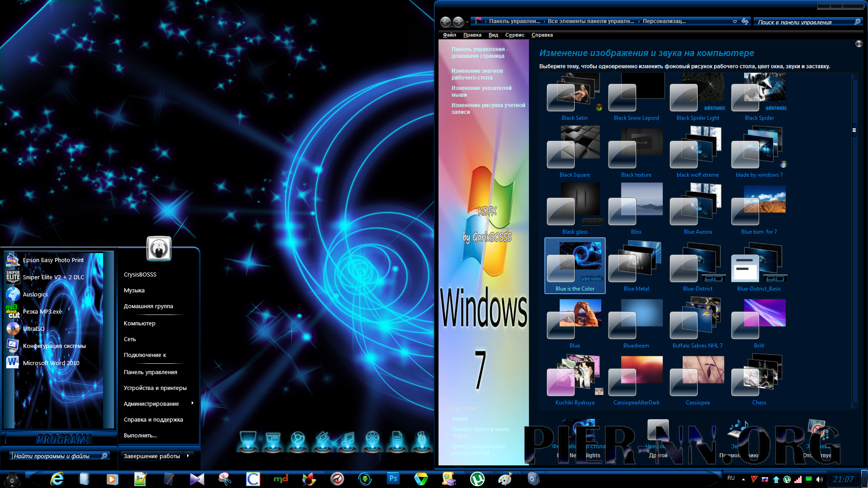Click the music note dock icon
The image size is (868, 488).
point(347,441)
